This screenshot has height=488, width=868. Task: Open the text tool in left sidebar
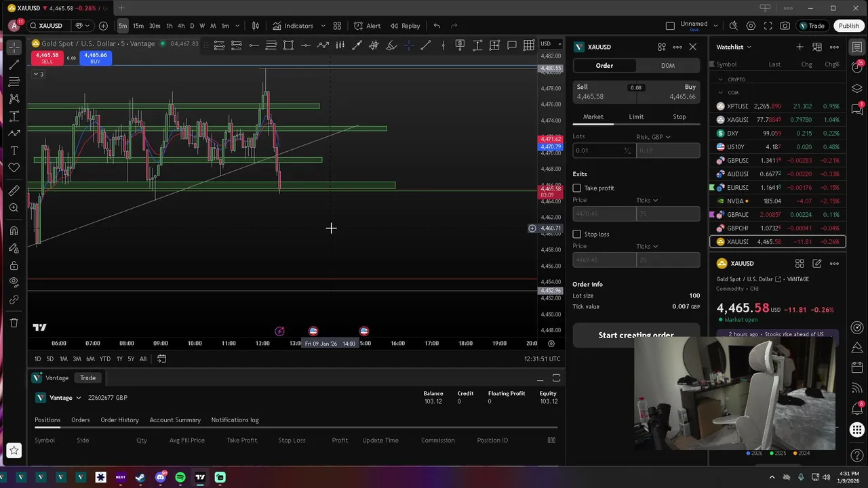(14, 150)
